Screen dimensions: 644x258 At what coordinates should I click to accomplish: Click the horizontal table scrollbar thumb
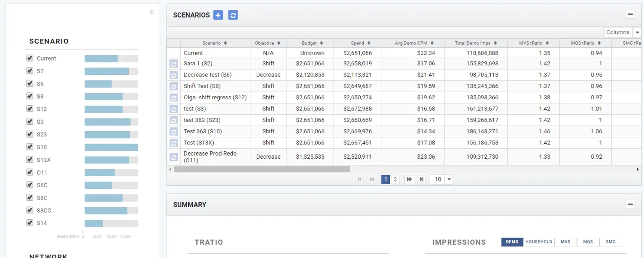(262, 169)
